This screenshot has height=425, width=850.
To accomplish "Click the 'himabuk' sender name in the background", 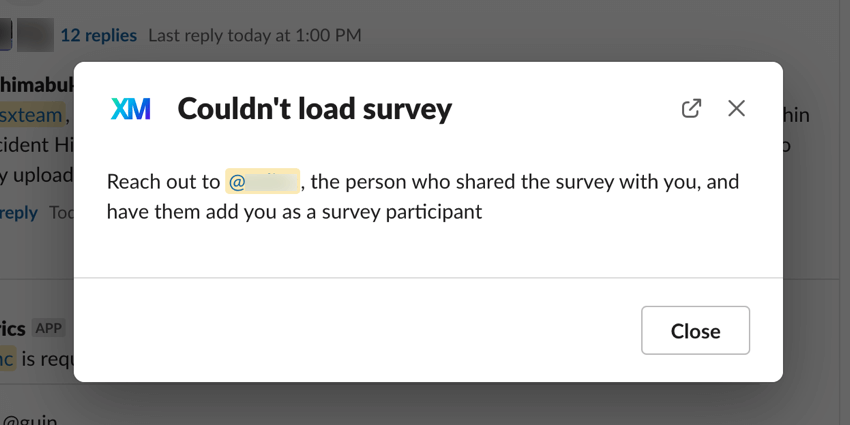I will [x=35, y=85].
